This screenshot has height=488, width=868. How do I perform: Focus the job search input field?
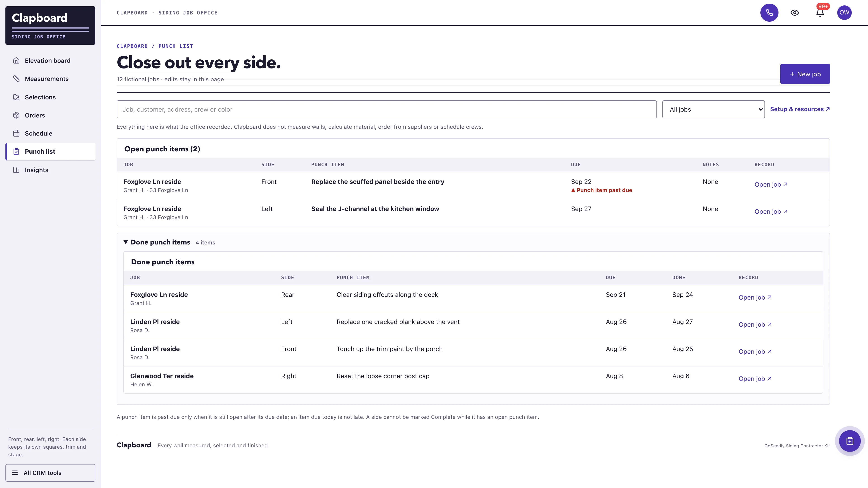387,109
